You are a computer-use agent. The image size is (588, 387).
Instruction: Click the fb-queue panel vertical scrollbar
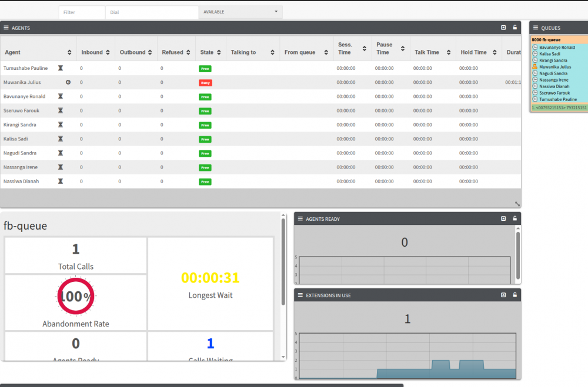click(283, 264)
